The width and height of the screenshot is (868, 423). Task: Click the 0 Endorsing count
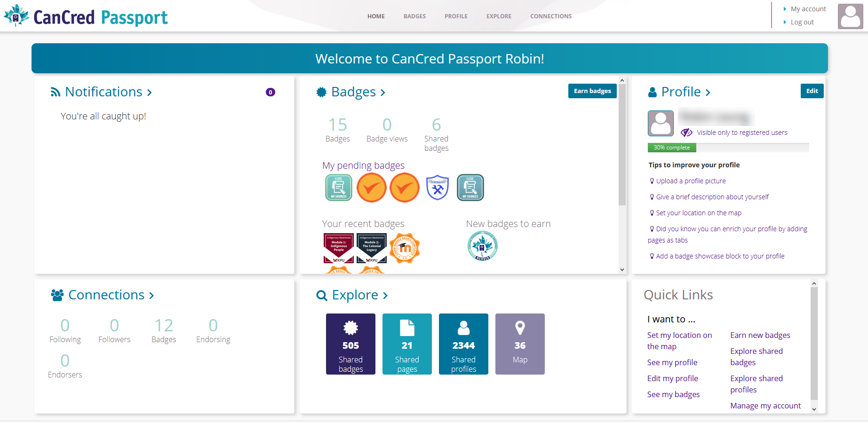coord(213,330)
